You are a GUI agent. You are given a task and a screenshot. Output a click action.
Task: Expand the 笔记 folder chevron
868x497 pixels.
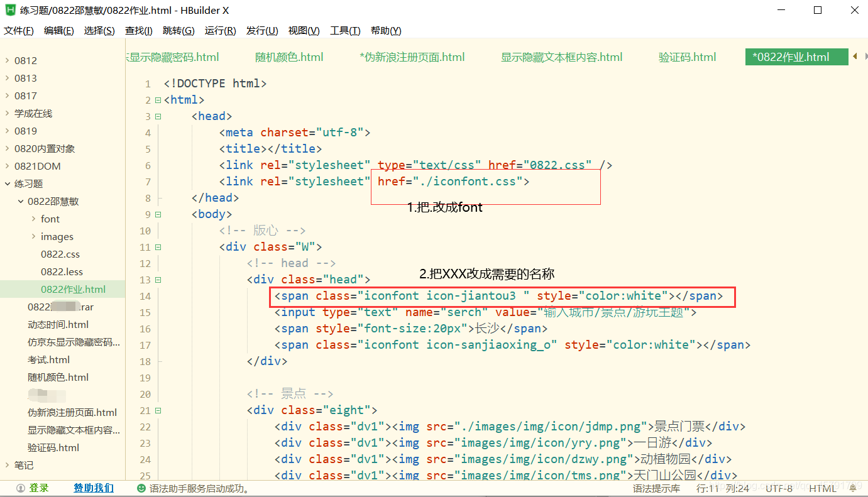click(7, 466)
